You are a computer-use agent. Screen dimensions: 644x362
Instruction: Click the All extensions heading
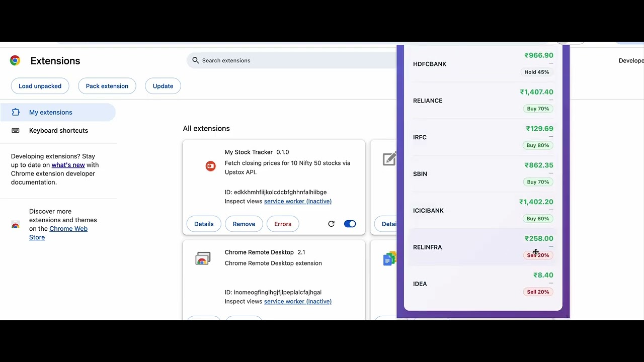[x=206, y=128]
